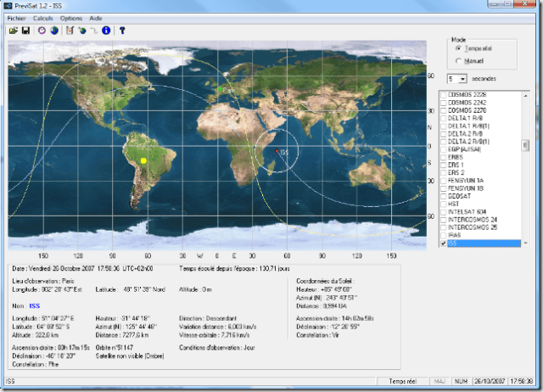
Task: Open the Fichier menu
Action: (16, 18)
